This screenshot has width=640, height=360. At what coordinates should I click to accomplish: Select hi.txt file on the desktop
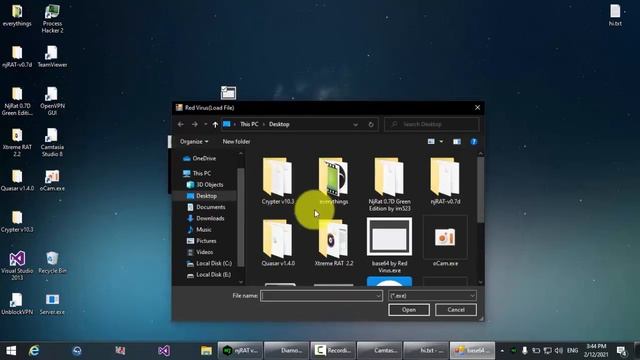point(615,15)
